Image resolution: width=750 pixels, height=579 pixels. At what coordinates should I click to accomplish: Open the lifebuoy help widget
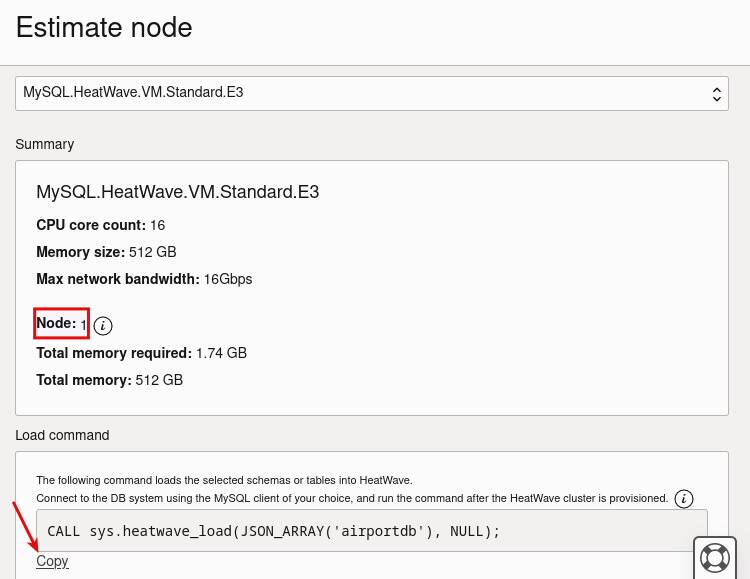pos(715,557)
